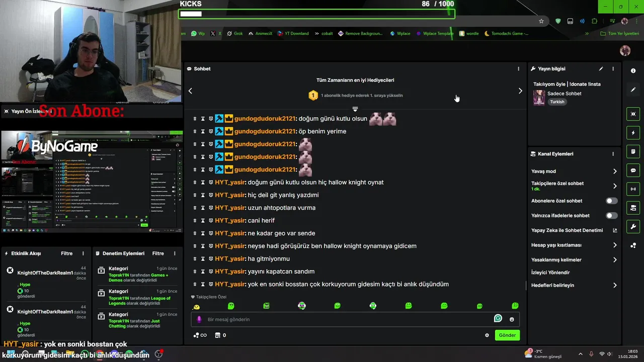This screenshot has height=362, width=644.
Task: Open Wi-Fi icon in system tray
Action: click(602, 354)
